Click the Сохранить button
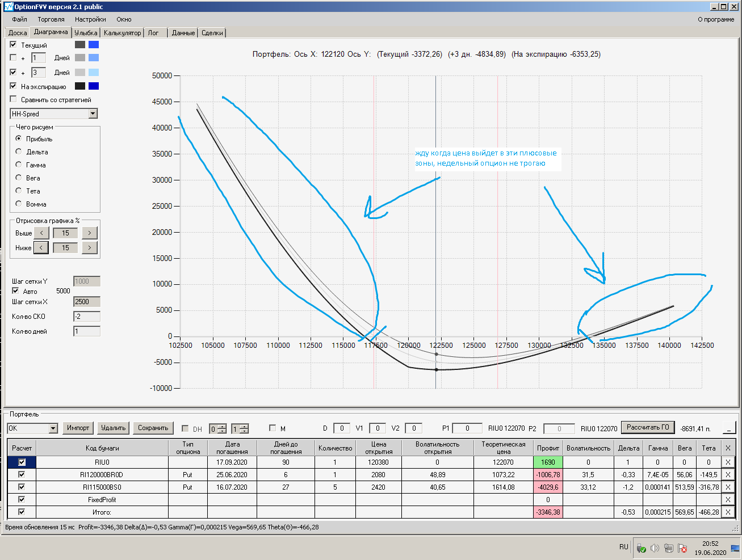 coord(153,428)
